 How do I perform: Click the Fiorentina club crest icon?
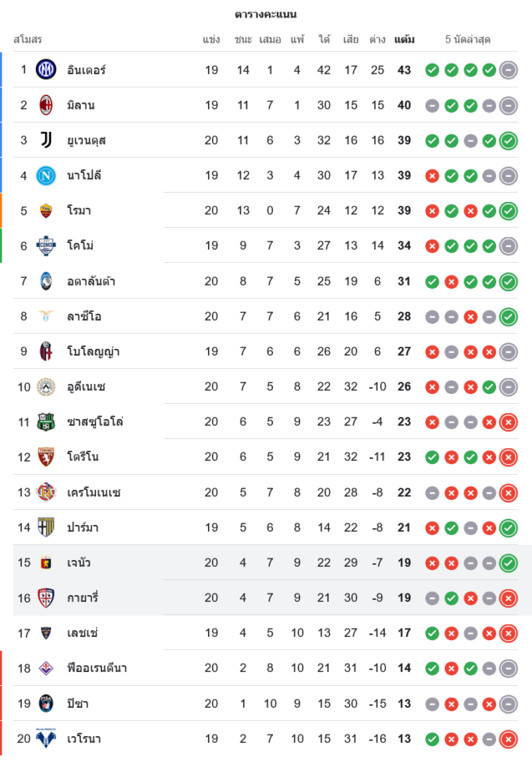46,668
